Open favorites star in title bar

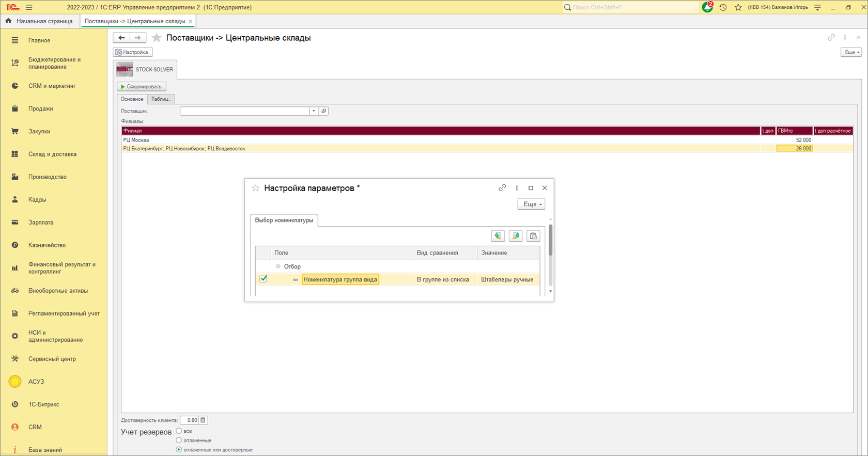point(738,7)
